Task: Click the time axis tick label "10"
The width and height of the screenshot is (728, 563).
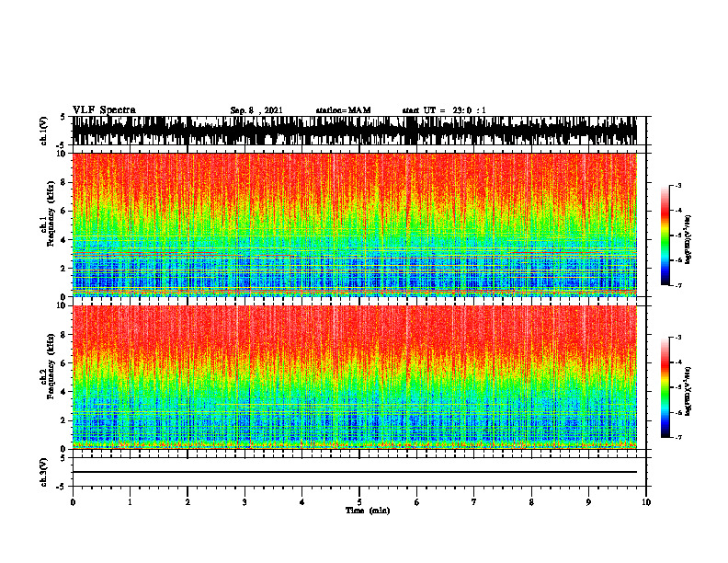Action: (646, 502)
